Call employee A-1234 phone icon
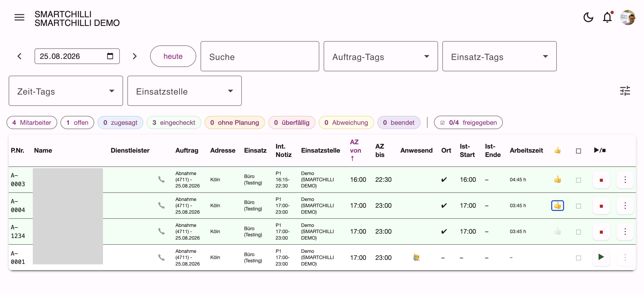The height and width of the screenshot is (295, 644). point(161,231)
